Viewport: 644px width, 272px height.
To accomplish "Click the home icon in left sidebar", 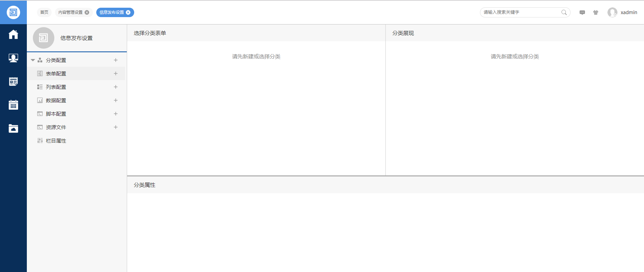I will click(x=13, y=35).
